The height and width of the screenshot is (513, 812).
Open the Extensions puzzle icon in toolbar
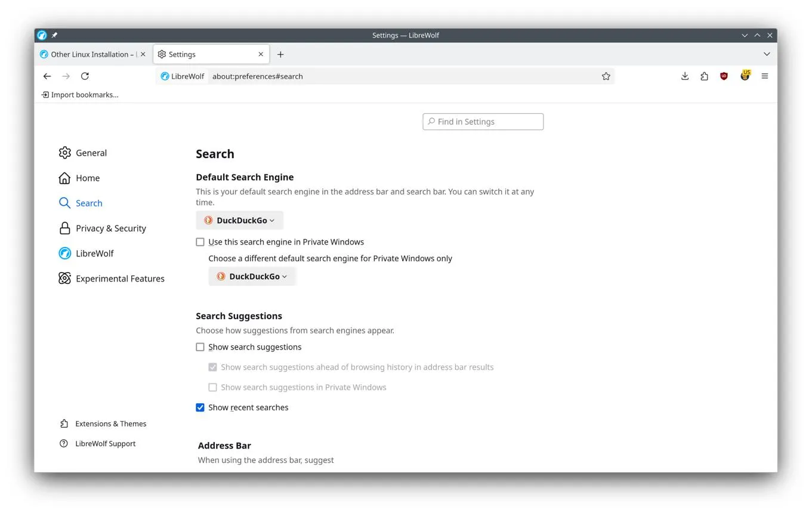click(x=705, y=76)
